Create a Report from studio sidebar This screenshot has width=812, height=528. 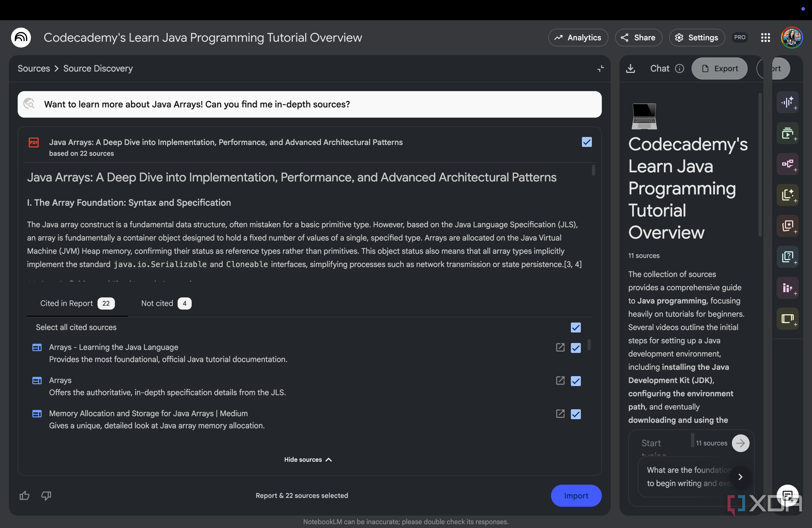(x=787, y=195)
